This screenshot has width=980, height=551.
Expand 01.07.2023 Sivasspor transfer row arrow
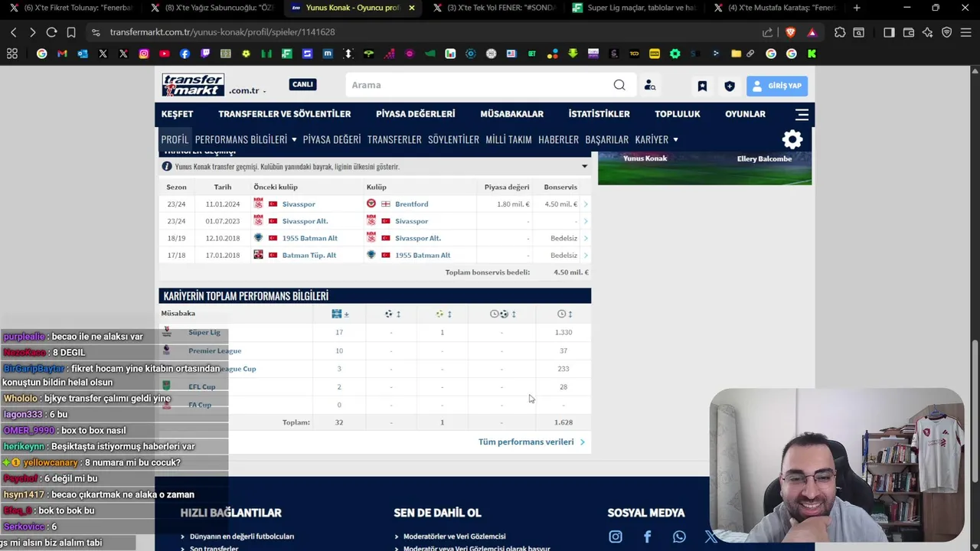[586, 221]
